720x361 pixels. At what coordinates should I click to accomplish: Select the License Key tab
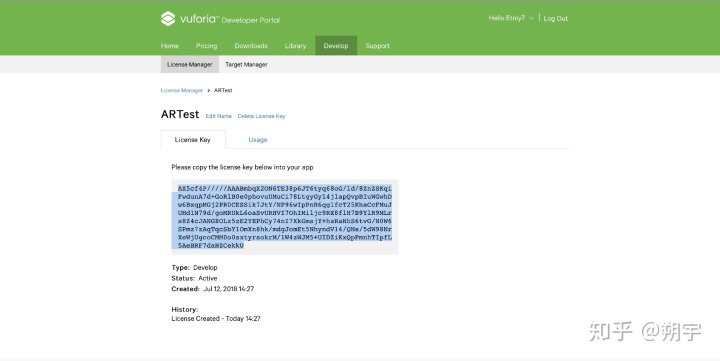(193, 140)
